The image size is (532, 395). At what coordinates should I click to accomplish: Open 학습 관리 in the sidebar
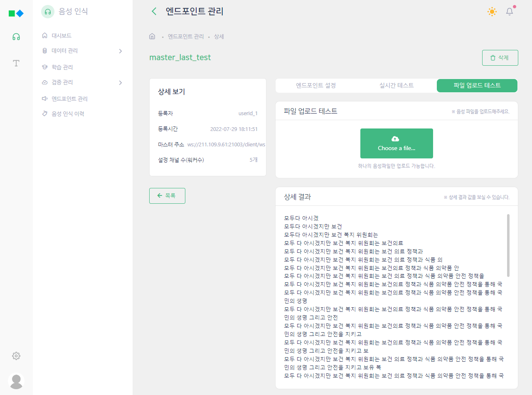point(62,67)
